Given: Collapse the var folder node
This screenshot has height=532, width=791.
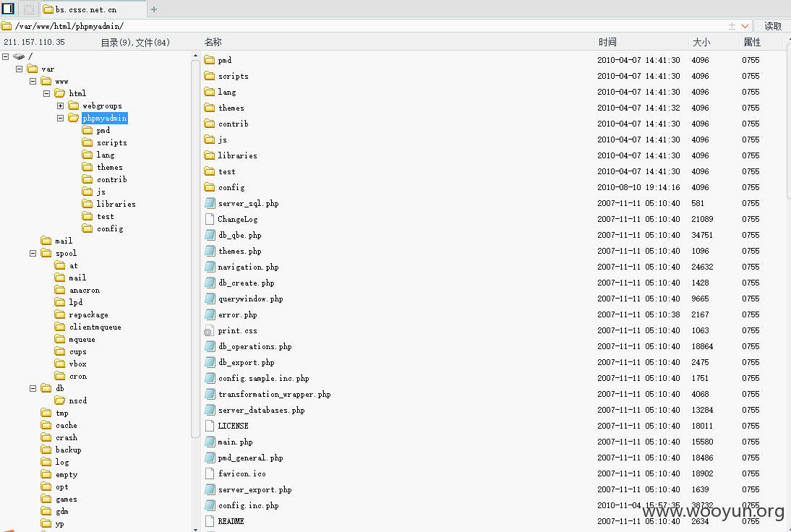Looking at the screenshot, I should tap(20, 69).
